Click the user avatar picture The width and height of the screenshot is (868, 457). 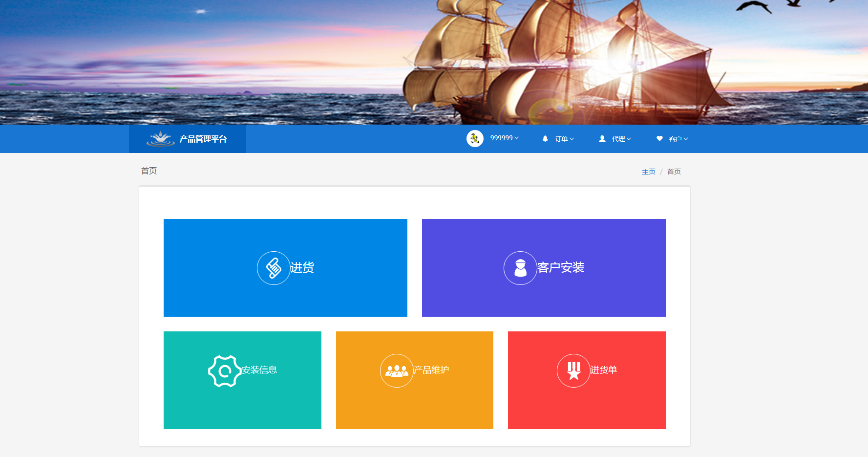click(475, 139)
